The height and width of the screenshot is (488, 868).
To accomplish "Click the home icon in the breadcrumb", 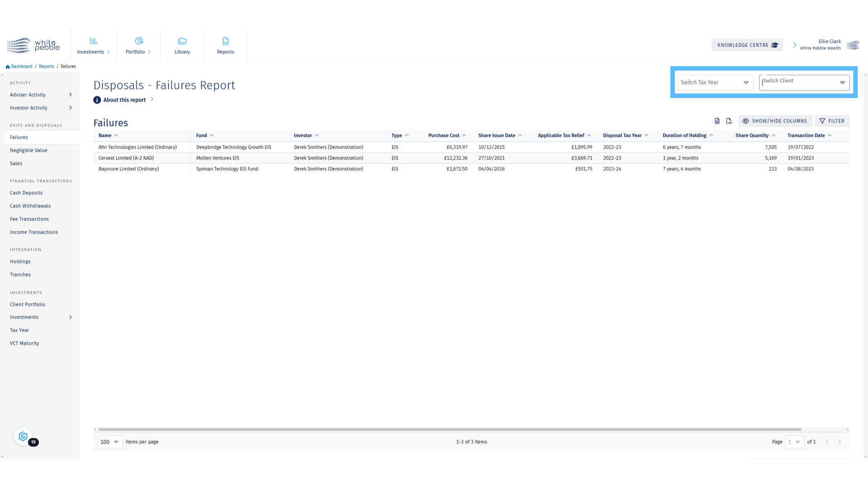I will pyautogui.click(x=8, y=67).
